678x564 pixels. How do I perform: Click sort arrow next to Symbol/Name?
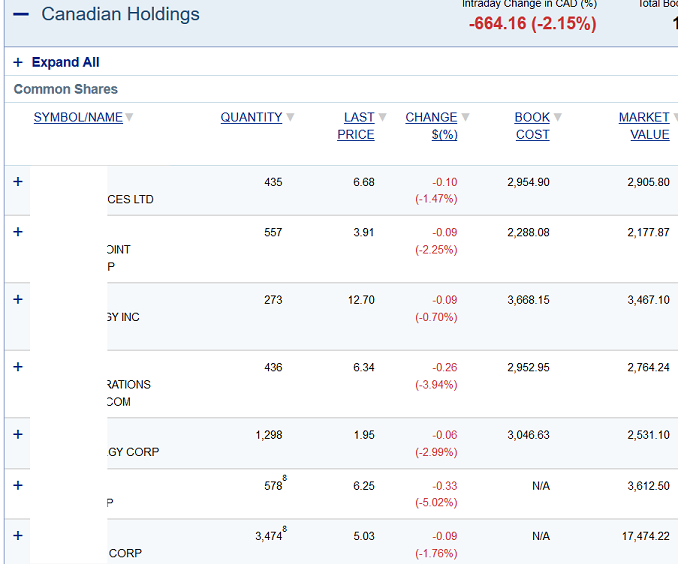(129, 118)
